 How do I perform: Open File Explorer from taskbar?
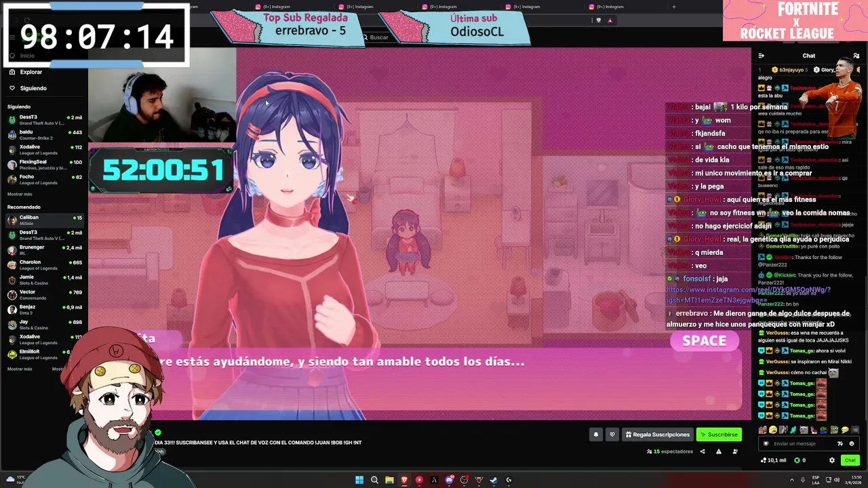click(389, 480)
